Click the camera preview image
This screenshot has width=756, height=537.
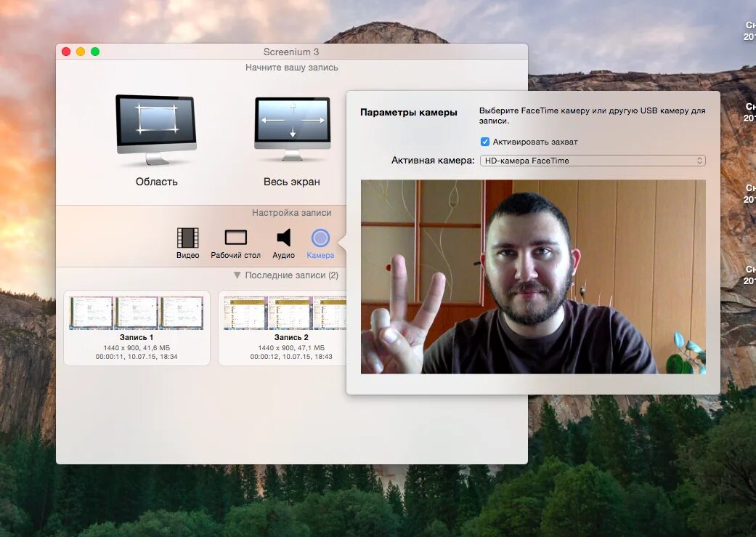(533, 277)
